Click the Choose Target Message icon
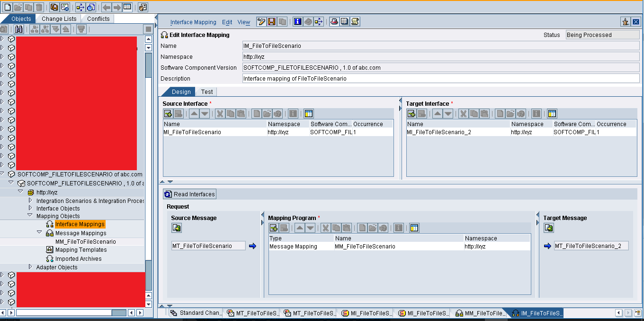644x321 pixels. click(x=548, y=228)
